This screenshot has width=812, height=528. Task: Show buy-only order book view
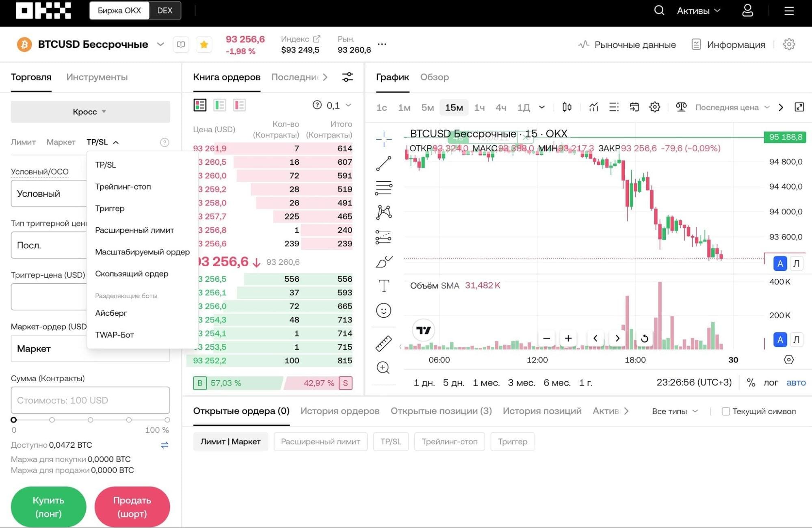tap(220, 105)
